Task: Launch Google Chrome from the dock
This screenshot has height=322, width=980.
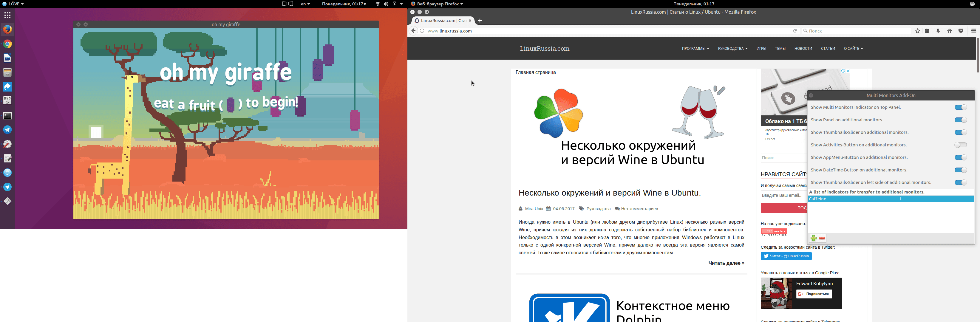Action: tap(7, 44)
